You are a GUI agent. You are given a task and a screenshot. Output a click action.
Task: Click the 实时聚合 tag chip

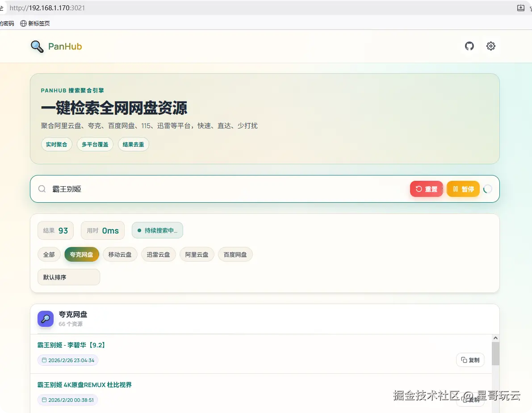point(57,145)
